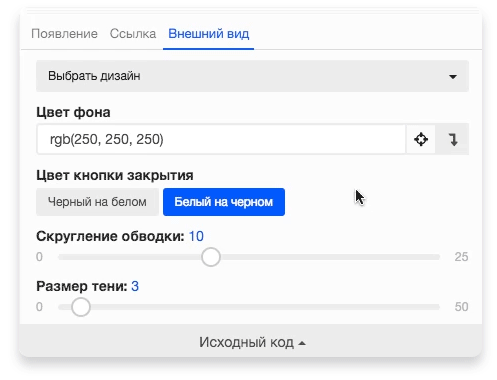Open the Выбрать дизайн dropdown
This screenshot has width=497, height=380.
[x=252, y=76]
